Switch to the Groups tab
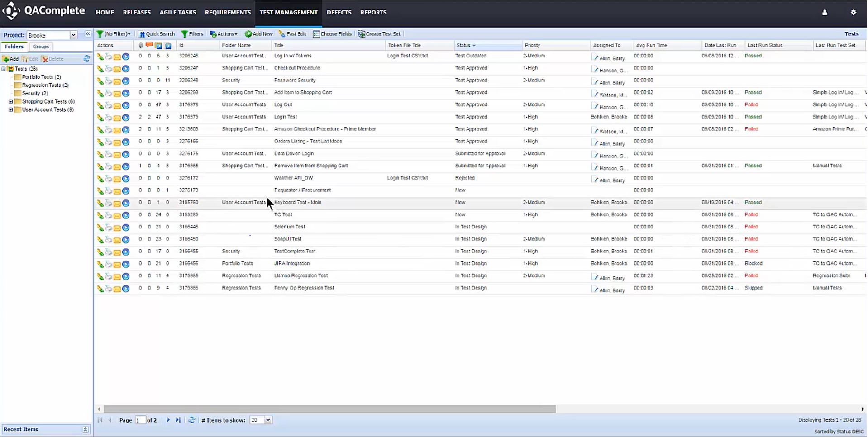Image resolution: width=868 pixels, height=437 pixels. [x=40, y=46]
